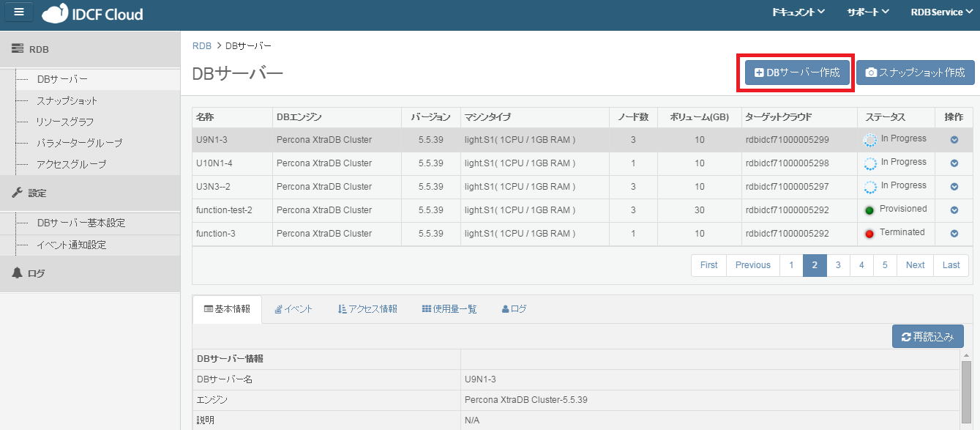Open the 使用量一覧 tab

[449, 309]
